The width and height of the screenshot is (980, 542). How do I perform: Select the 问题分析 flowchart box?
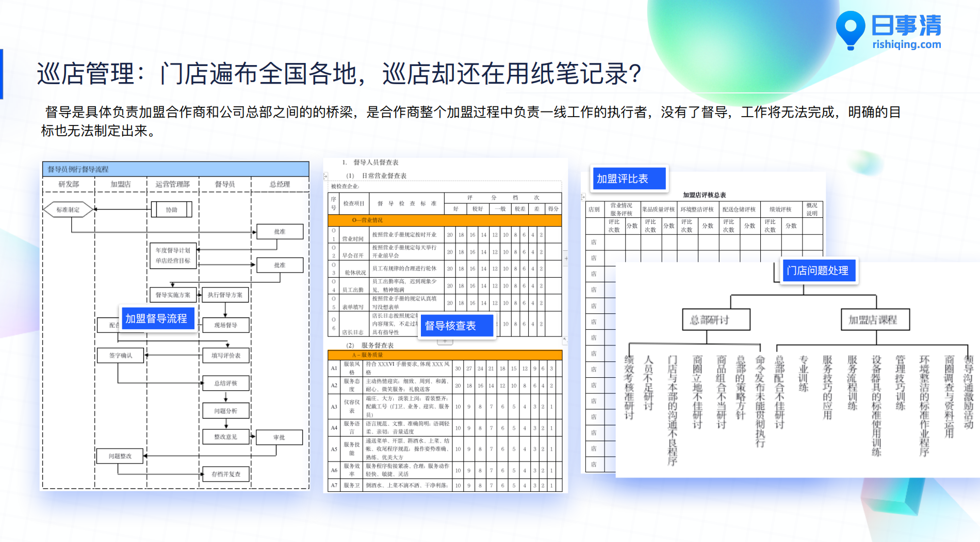click(x=225, y=411)
